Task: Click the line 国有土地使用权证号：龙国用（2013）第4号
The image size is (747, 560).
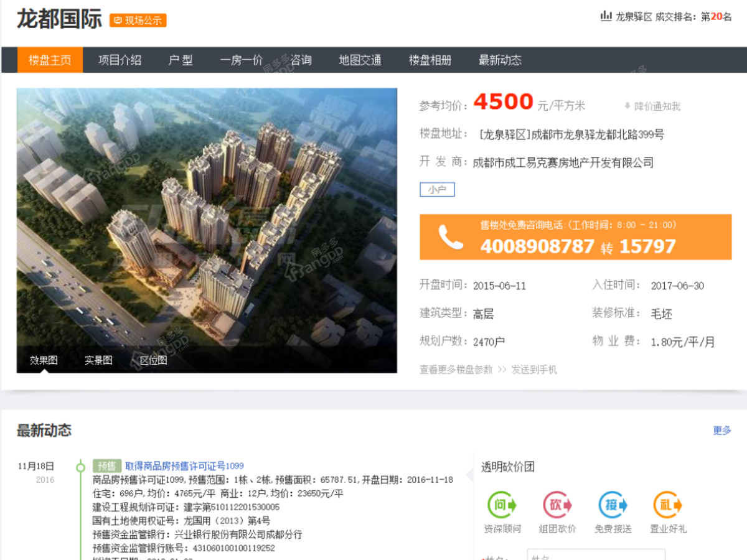Action: [182, 521]
